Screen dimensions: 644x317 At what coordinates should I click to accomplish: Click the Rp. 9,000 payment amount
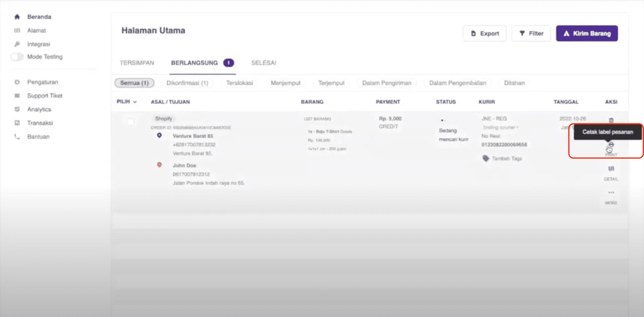pos(390,118)
